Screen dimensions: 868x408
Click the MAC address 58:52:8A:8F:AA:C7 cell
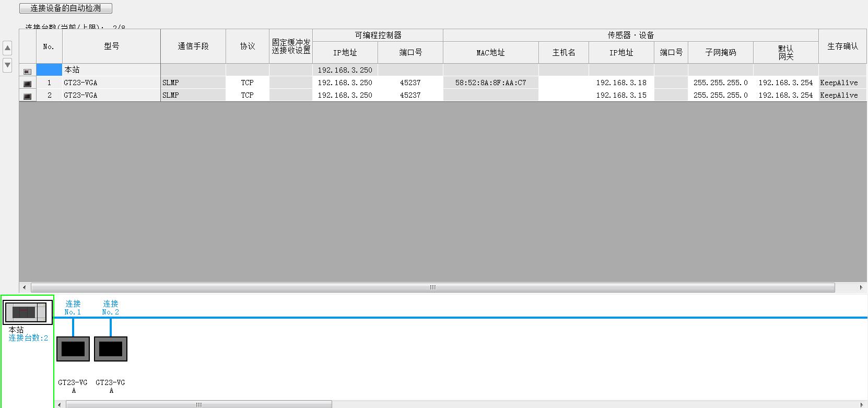[490, 83]
